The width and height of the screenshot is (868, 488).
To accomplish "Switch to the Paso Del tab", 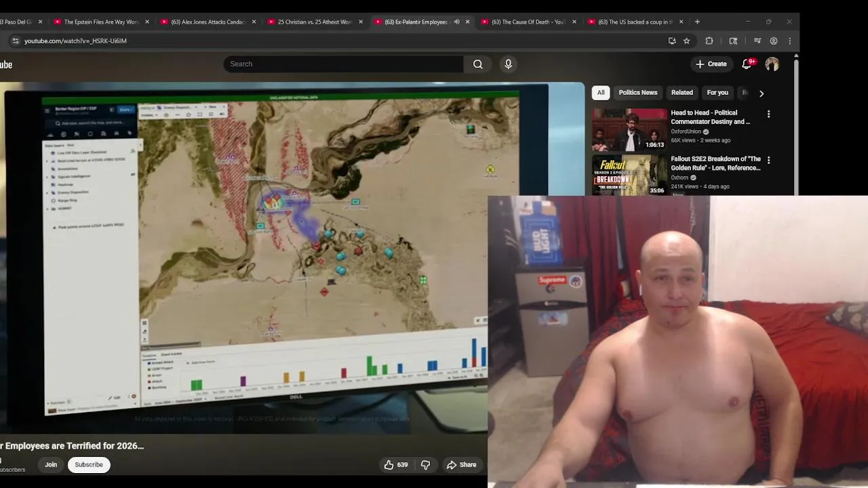I will click(20, 22).
